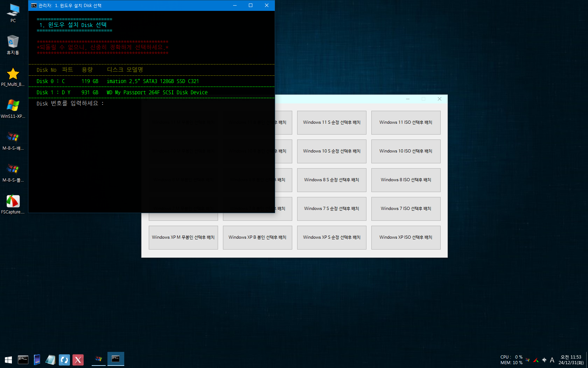Image resolution: width=588 pixels, height=368 pixels.
Task: Open the clock showing 오전 11:53
Action: (571, 360)
